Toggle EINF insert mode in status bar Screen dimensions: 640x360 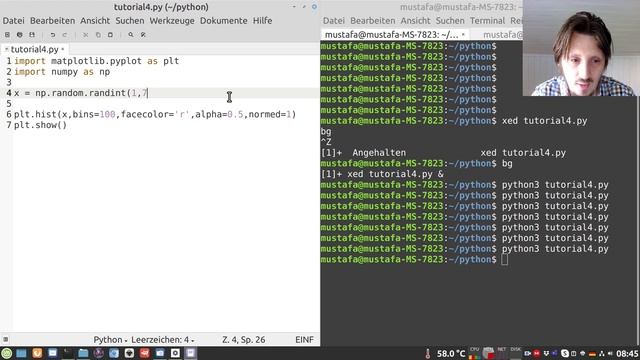click(304, 340)
